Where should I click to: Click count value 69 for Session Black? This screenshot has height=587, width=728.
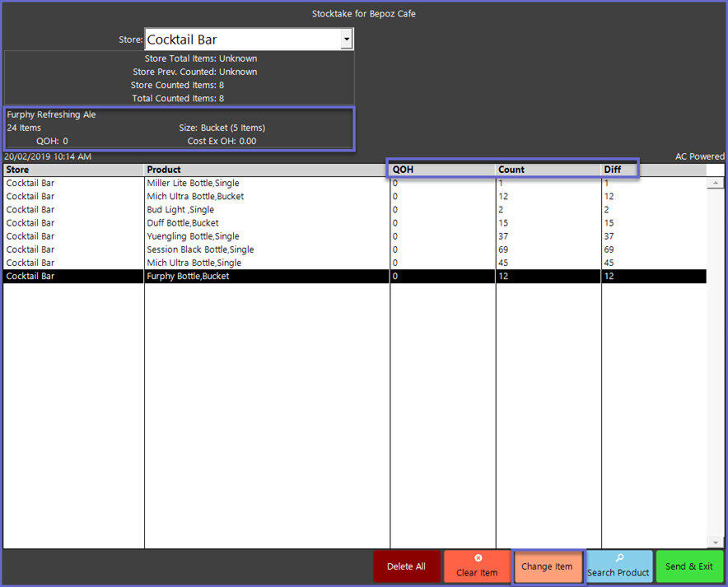[503, 249]
